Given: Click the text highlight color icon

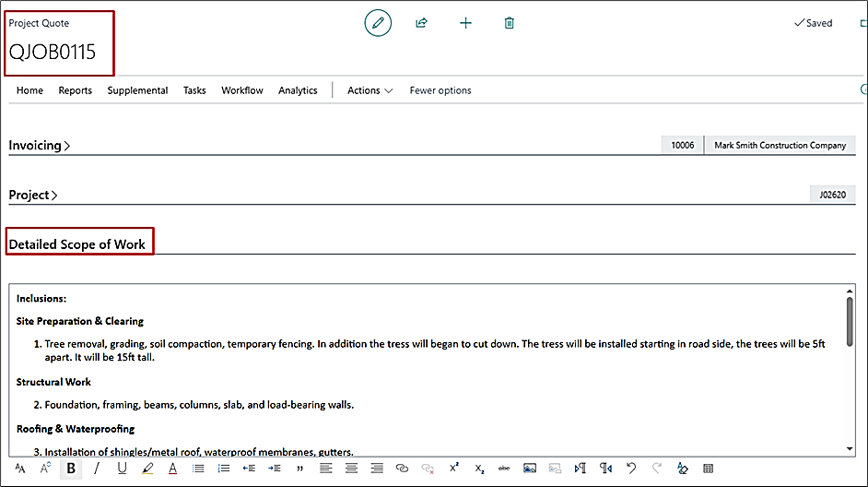Looking at the screenshot, I should coord(147,469).
